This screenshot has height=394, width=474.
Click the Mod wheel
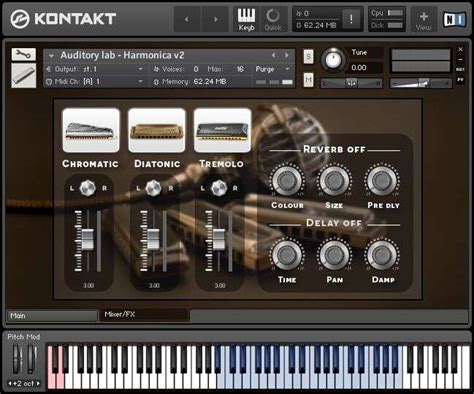[x=32, y=359]
